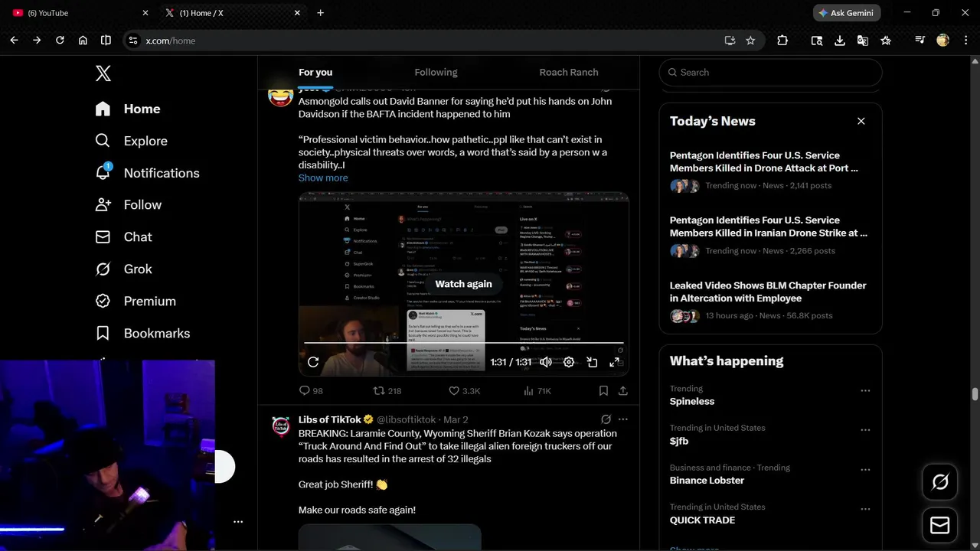980x551 pixels.
Task: Expand the video to fullscreen
Action: [x=614, y=362]
